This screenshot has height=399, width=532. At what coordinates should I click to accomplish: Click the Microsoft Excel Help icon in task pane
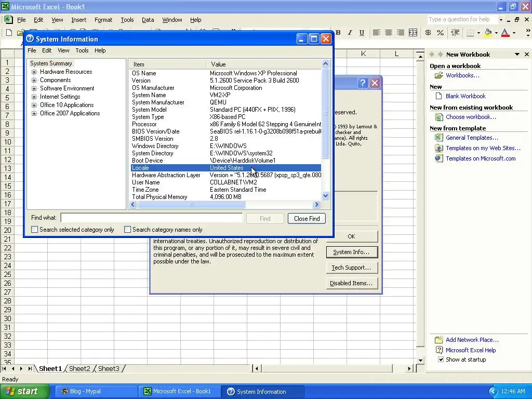(x=438, y=350)
